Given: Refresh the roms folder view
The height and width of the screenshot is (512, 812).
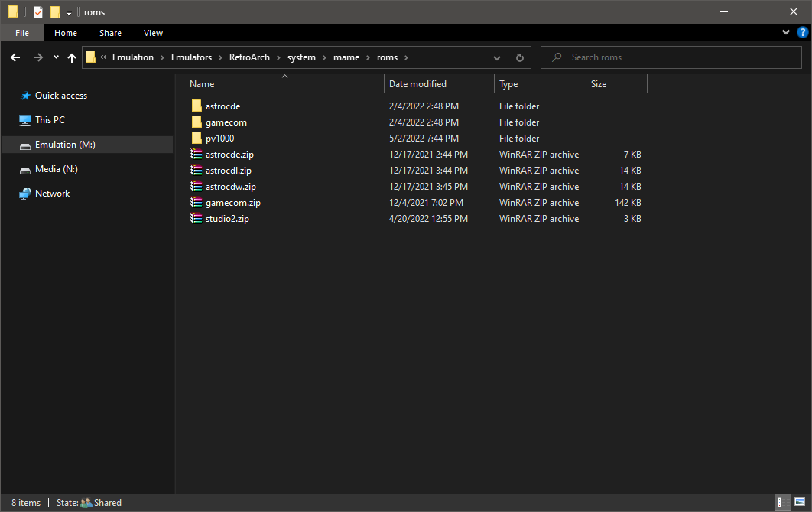Looking at the screenshot, I should [519, 57].
